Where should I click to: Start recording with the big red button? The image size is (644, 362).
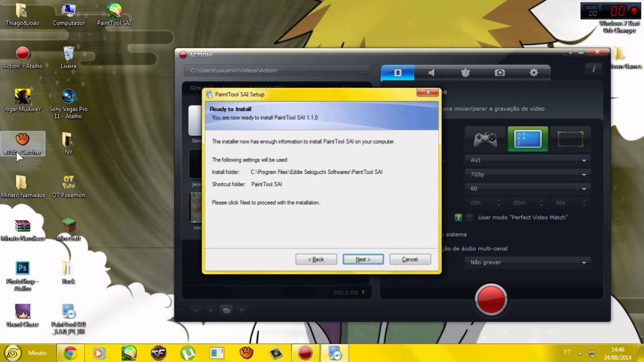[x=491, y=300]
